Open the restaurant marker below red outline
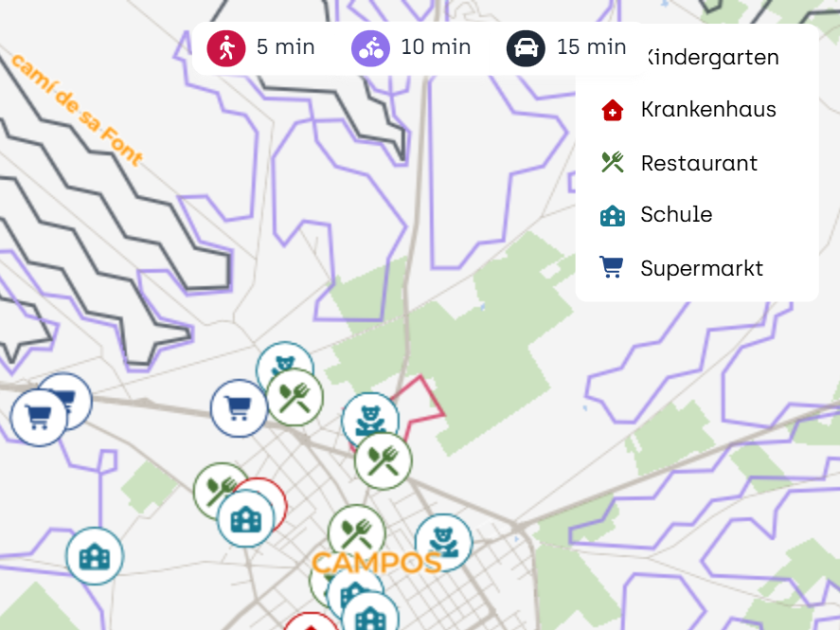 point(383,461)
